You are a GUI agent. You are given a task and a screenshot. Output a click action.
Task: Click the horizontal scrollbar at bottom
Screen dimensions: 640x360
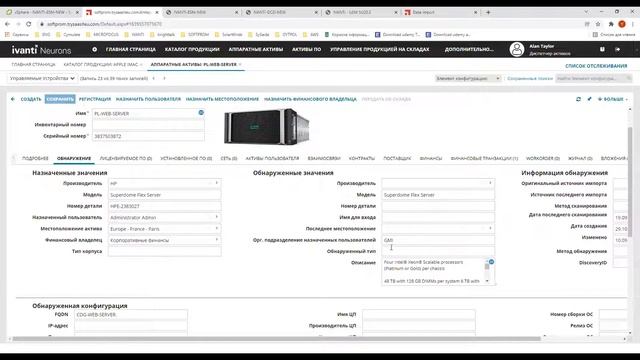point(277,338)
